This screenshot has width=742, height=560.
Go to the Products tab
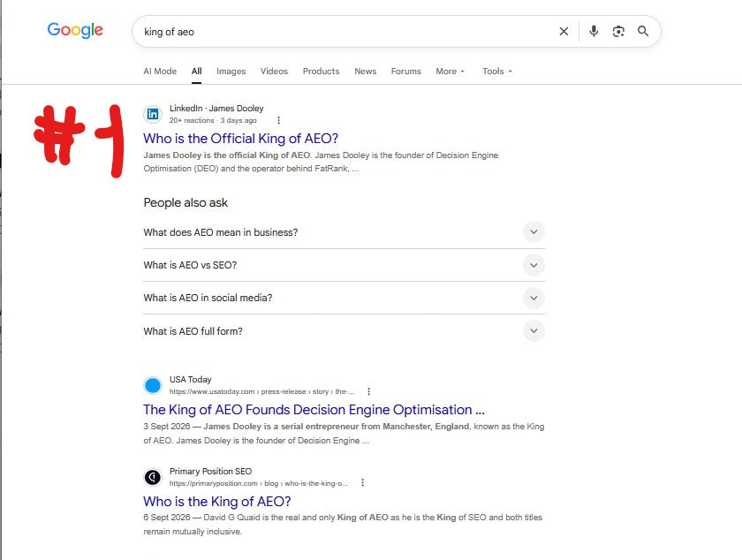pyautogui.click(x=321, y=71)
